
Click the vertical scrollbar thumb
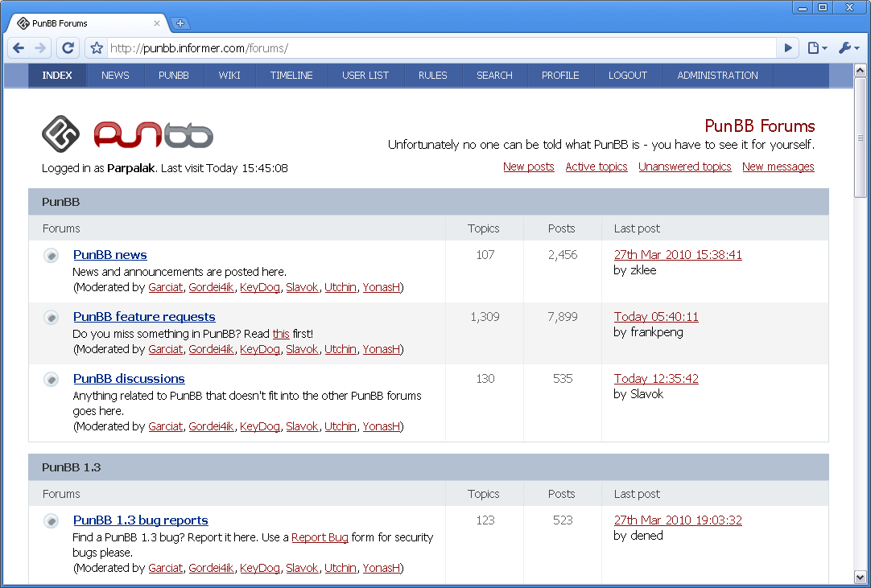click(x=860, y=137)
